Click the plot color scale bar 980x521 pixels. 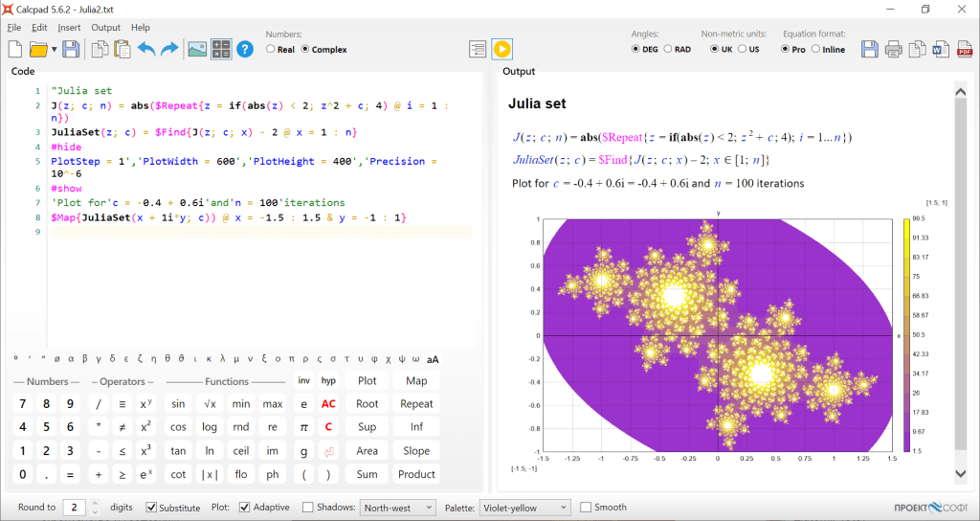pyautogui.click(x=906, y=334)
